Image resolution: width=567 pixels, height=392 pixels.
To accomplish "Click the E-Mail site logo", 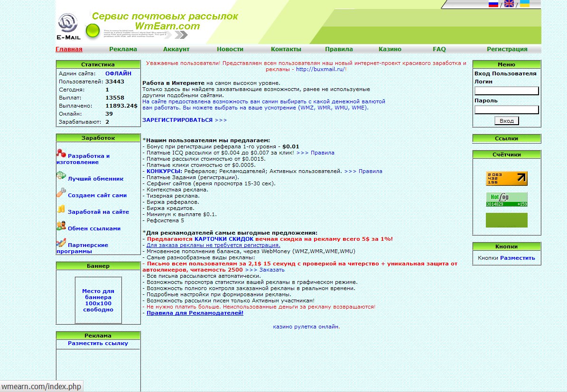I will [68, 27].
